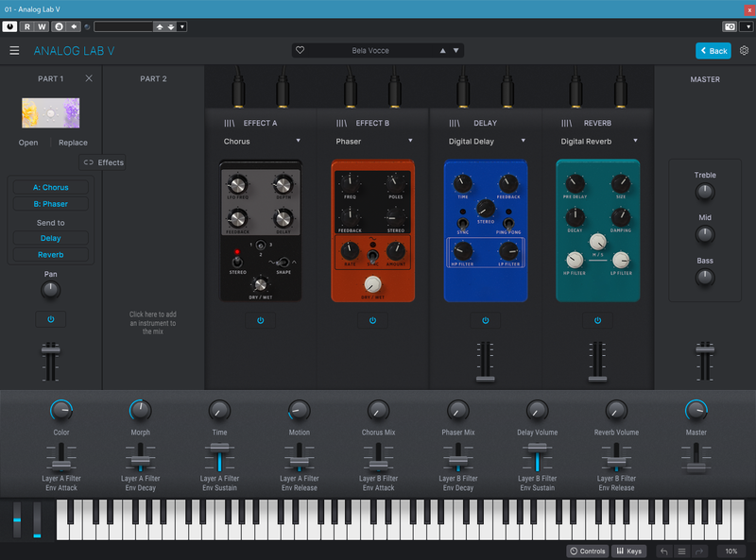This screenshot has width=756, height=560.
Task: Enable Send to Reverb
Action: [51, 254]
